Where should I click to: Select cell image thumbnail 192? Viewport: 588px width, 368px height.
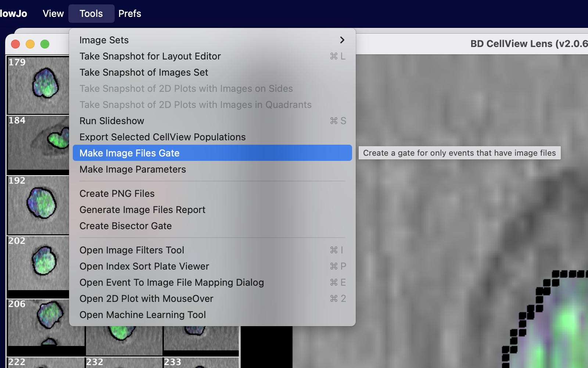tap(39, 205)
